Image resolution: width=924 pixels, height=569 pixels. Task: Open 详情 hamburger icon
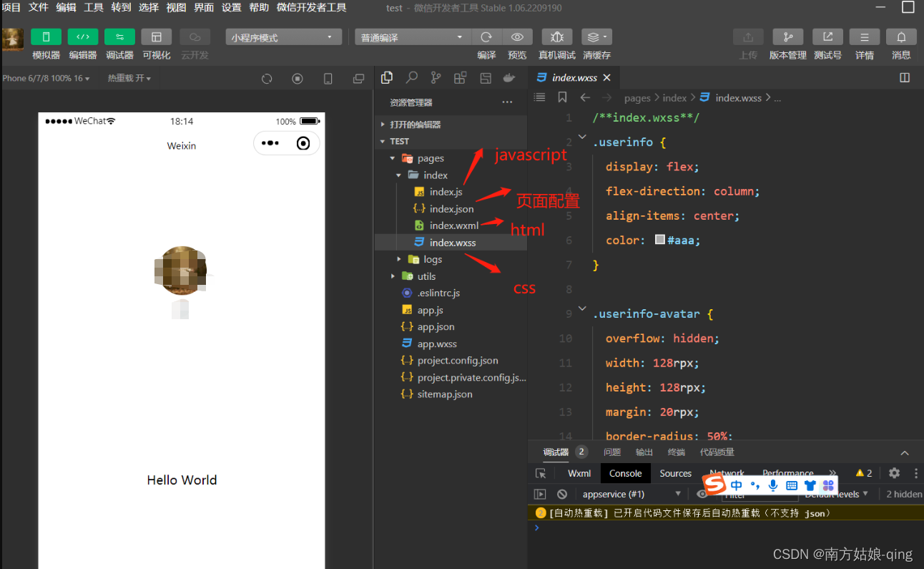(865, 37)
